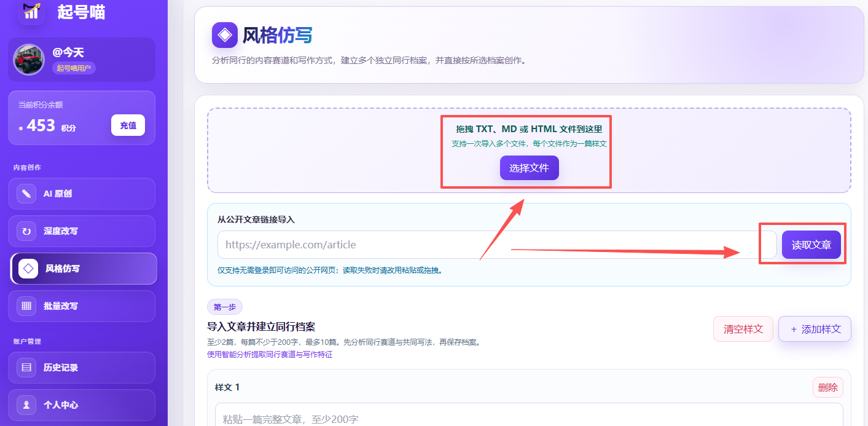Open the 批量改写 menu item
868x426 pixels.
pos(82,306)
